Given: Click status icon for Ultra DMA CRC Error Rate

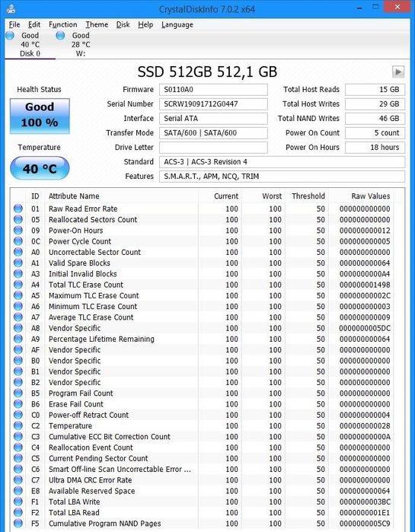Looking at the screenshot, I should click(x=18, y=480).
